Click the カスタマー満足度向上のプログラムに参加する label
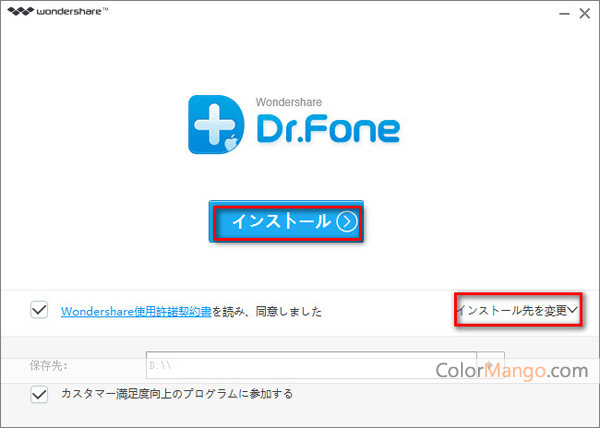The image size is (600, 428). [177, 395]
